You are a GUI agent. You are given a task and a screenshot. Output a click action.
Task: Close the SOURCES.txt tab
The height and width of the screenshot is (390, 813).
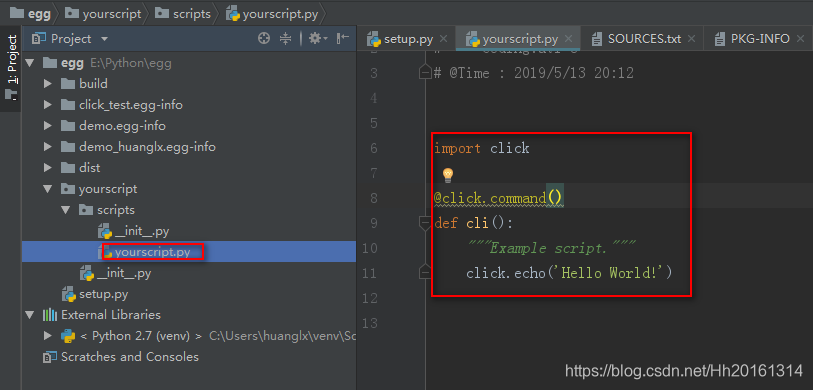tap(691, 39)
